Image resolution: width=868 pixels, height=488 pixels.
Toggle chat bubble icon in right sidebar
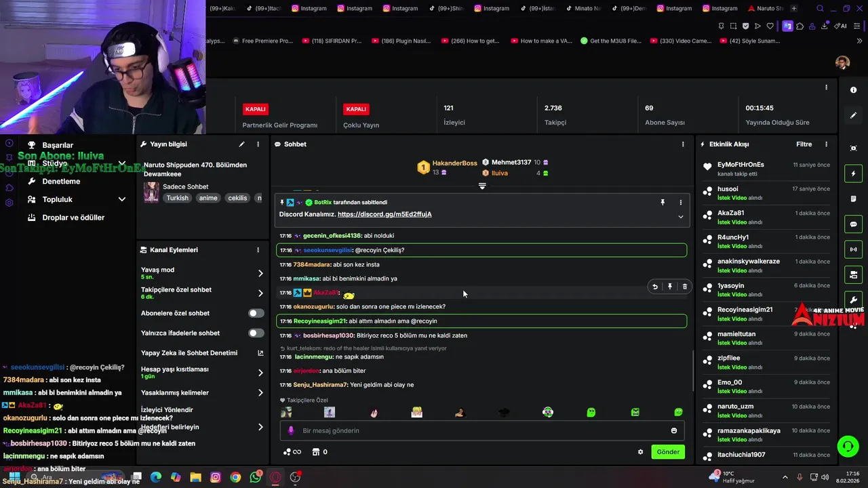pyautogui.click(x=853, y=224)
